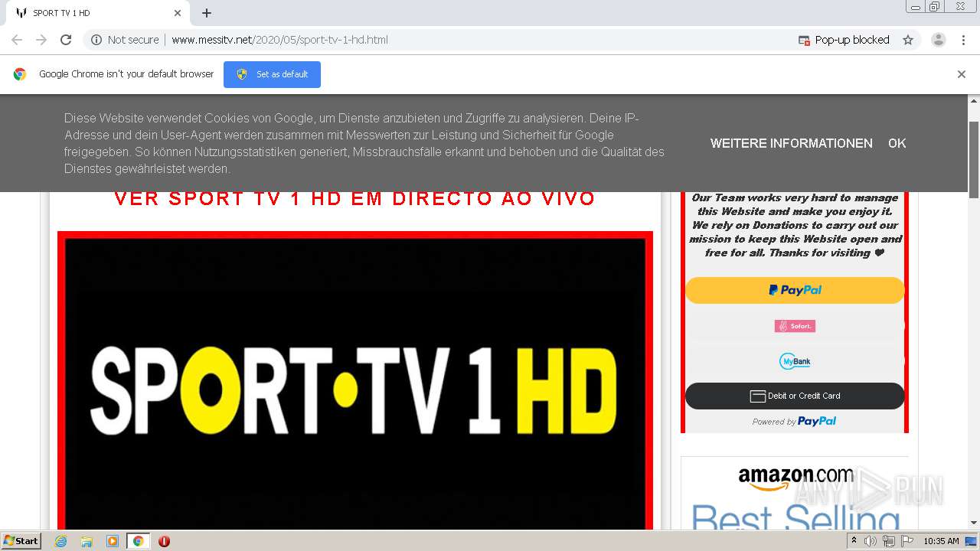Screen dimensions: 980x551
Task: Click the red Opera-style taskbar icon
Action: (164, 541)
